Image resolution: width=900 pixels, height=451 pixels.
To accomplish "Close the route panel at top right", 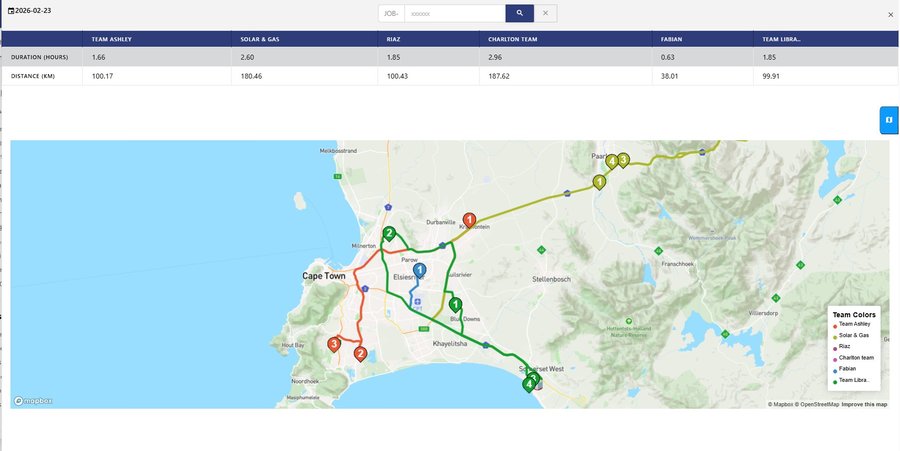I will pyautogui.click(x=891, y=15).
